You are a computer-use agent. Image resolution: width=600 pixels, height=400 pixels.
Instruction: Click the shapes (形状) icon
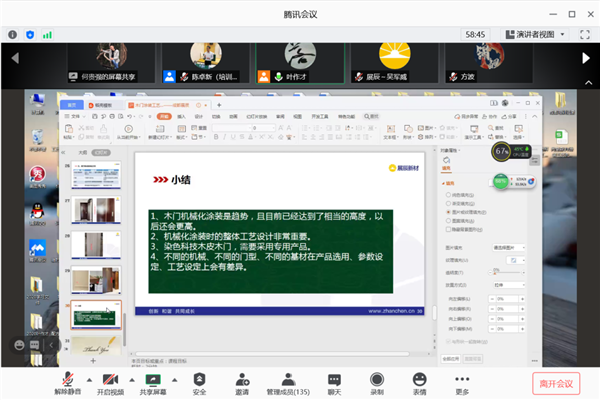(408, 131)
